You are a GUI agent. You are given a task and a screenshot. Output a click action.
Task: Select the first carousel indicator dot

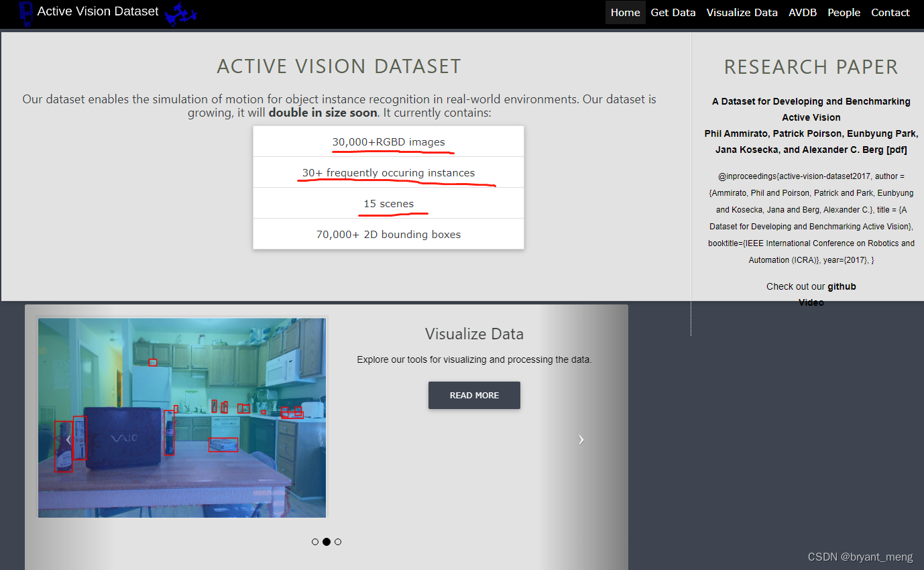[315, 541]
